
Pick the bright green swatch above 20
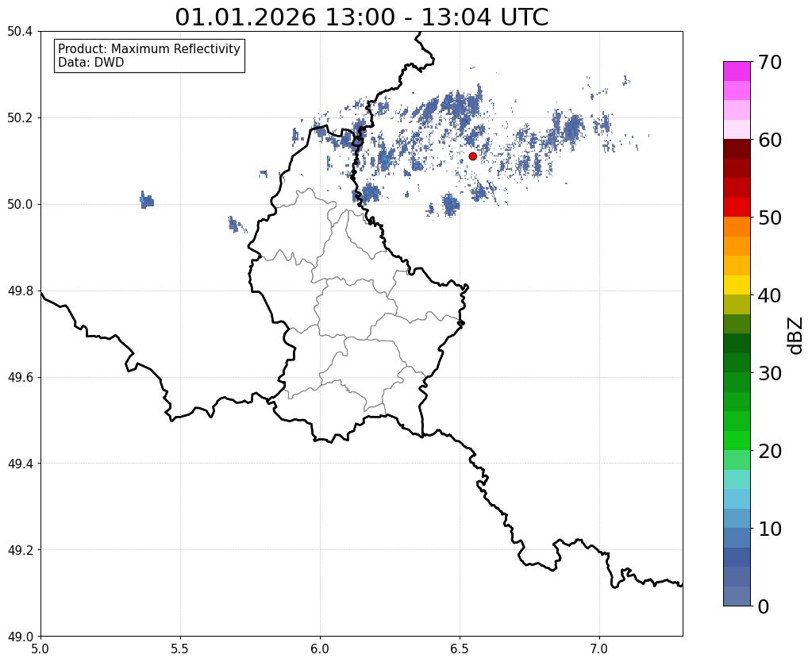click(x=737, y=441)
